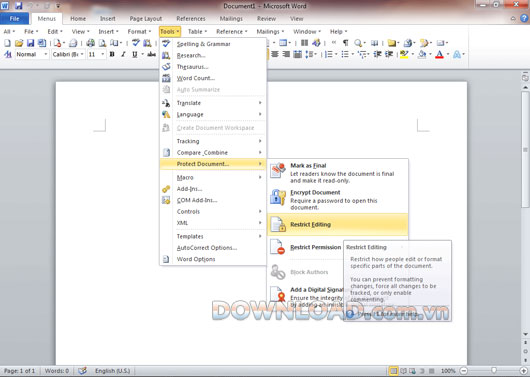Toggle Italic formatting button
This screenshot has width=530, height=377.
click(x=123, y=54)
